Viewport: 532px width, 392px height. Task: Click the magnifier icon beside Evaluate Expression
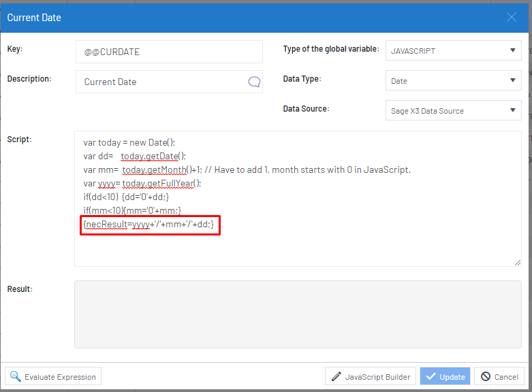[x=15, y=376]
